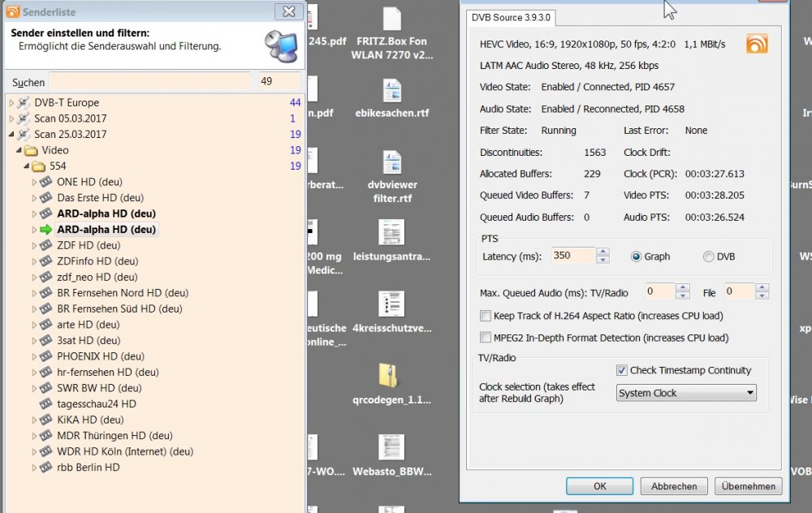Screen dimensions: 812x513
Task: Click the computer monitor icon in Senderliste header
Action: (x=282, y=45)
